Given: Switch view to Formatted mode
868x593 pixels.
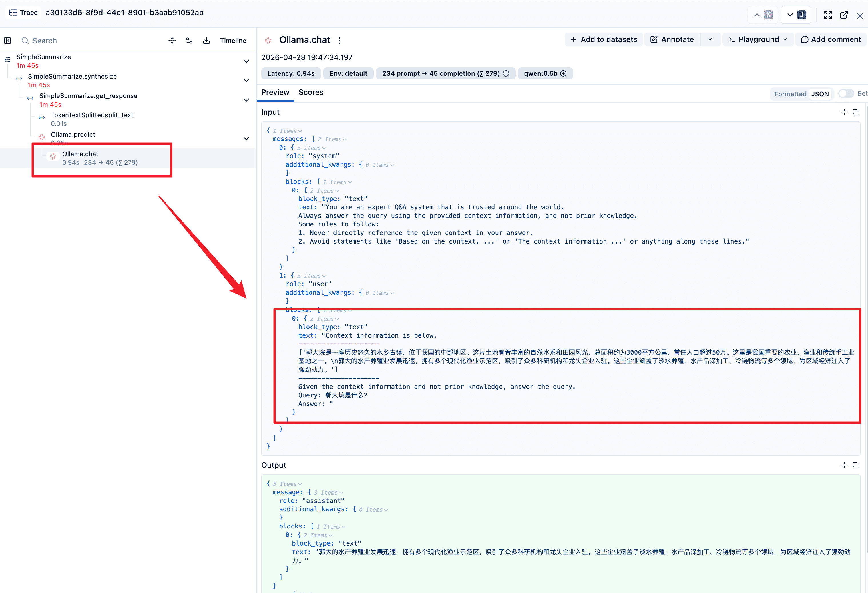Looking at the screenshot, I should tap(790, 94).
